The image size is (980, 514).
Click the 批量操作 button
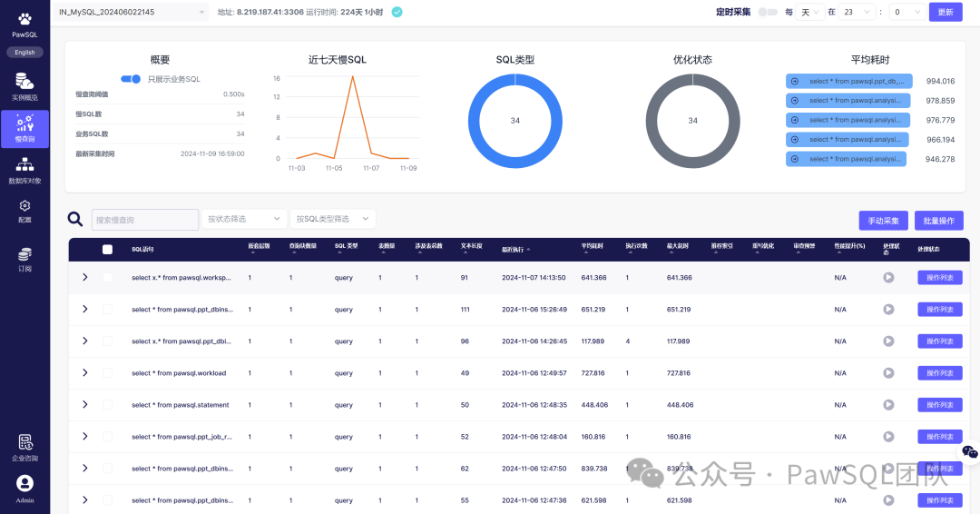939,220
